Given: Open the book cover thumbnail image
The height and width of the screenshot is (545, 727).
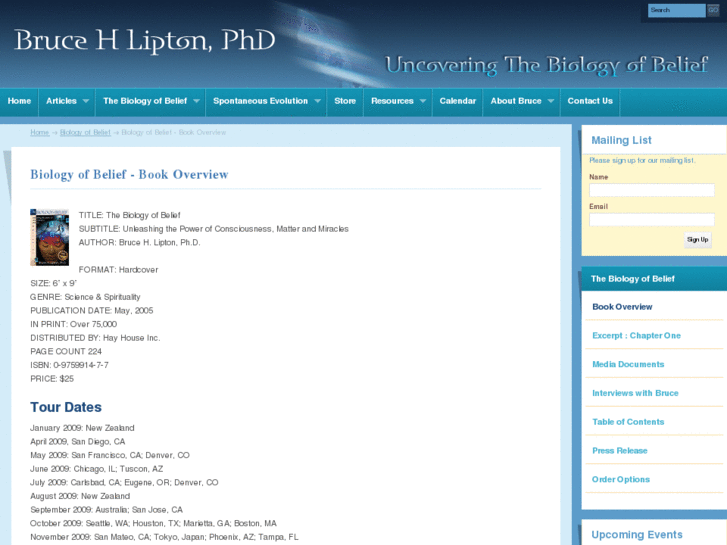Looking at the screenshot, I should tap(50, 237).
